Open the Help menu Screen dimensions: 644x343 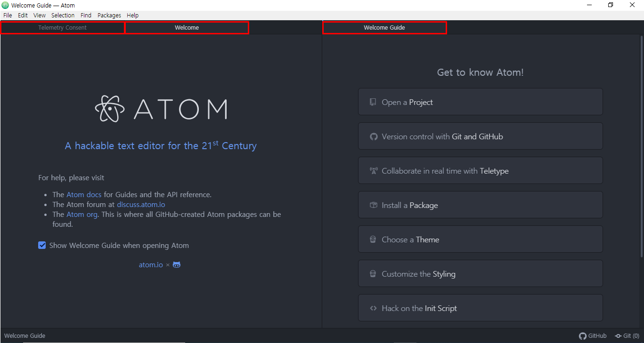(x=133, y=16)
